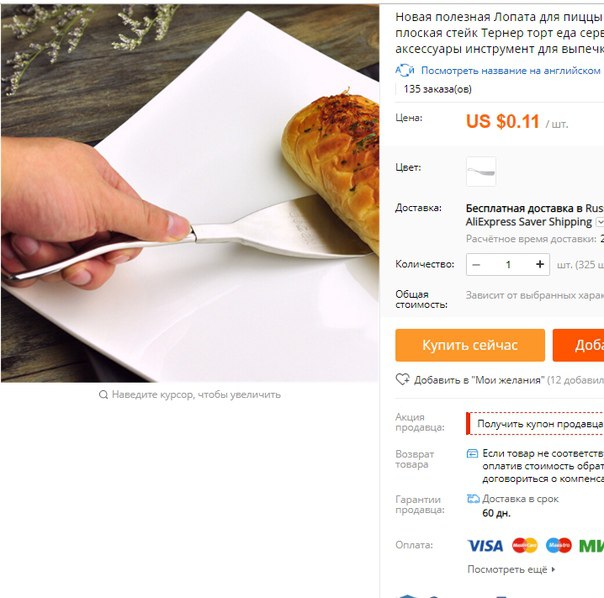Viewport: 604px width, 598px height.
Task: Increase quantity with the plus button
Action: (540, 264)
